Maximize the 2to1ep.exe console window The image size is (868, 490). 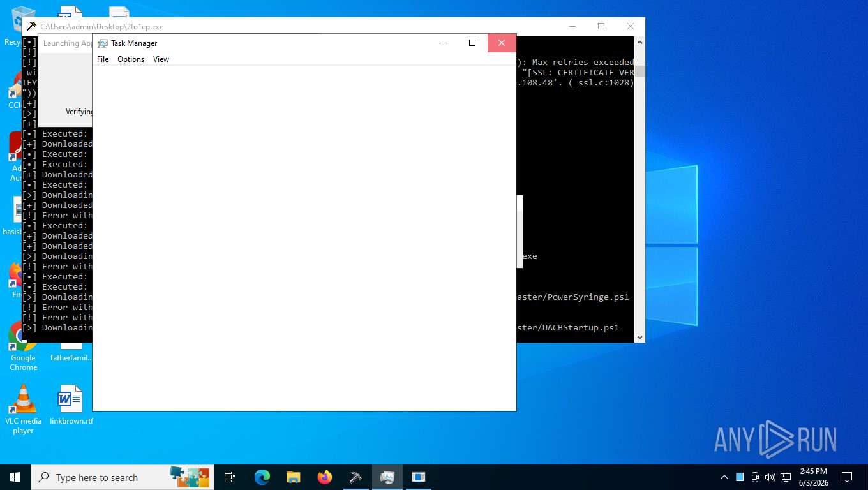click(x=601, y=26)
